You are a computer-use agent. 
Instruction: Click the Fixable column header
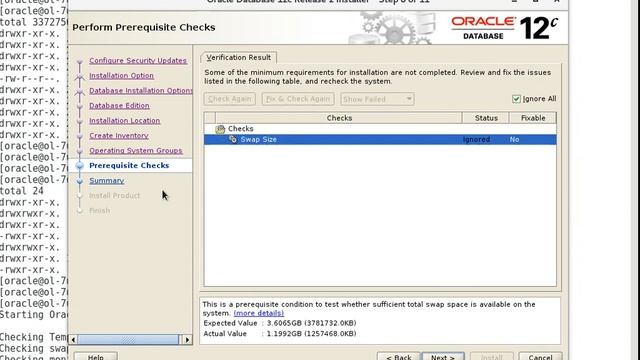[533, 118]
